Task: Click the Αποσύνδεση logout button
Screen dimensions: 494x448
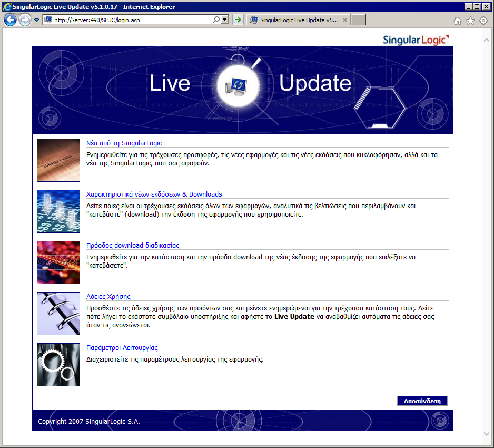Action: [422, 401]
